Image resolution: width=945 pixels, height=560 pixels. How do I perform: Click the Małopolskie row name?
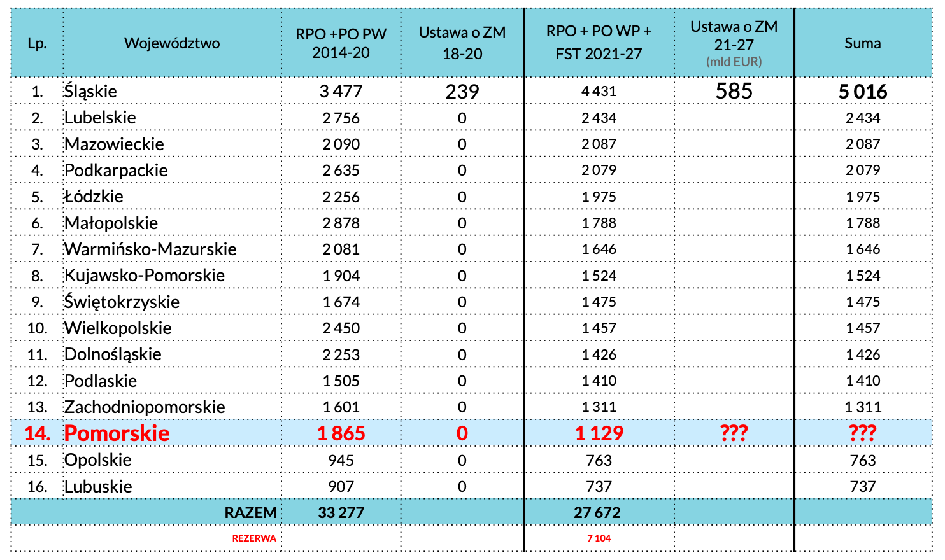111,223
